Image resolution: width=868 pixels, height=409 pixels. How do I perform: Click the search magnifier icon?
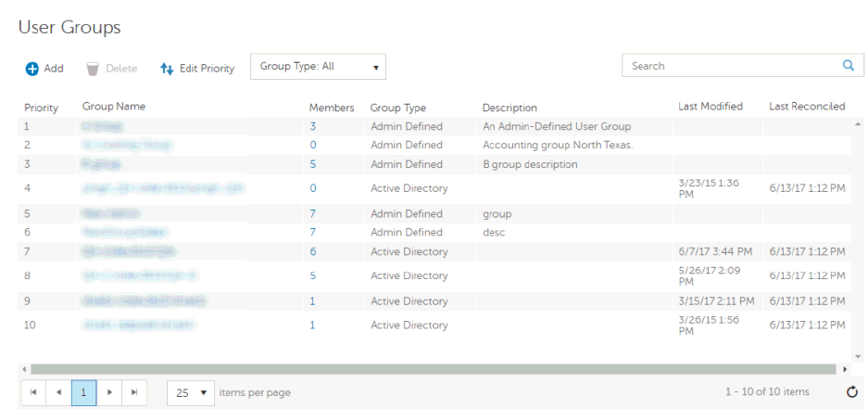pos(848,66)
